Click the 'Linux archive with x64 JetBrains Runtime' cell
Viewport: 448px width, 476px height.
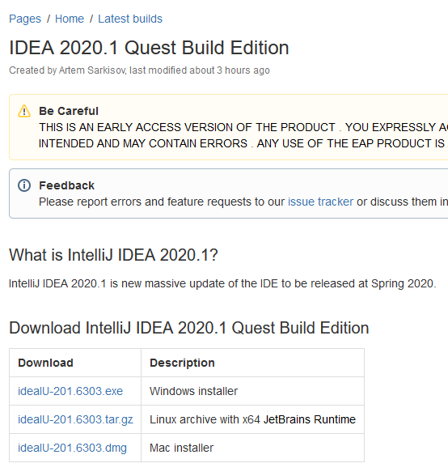pos(252,419)
